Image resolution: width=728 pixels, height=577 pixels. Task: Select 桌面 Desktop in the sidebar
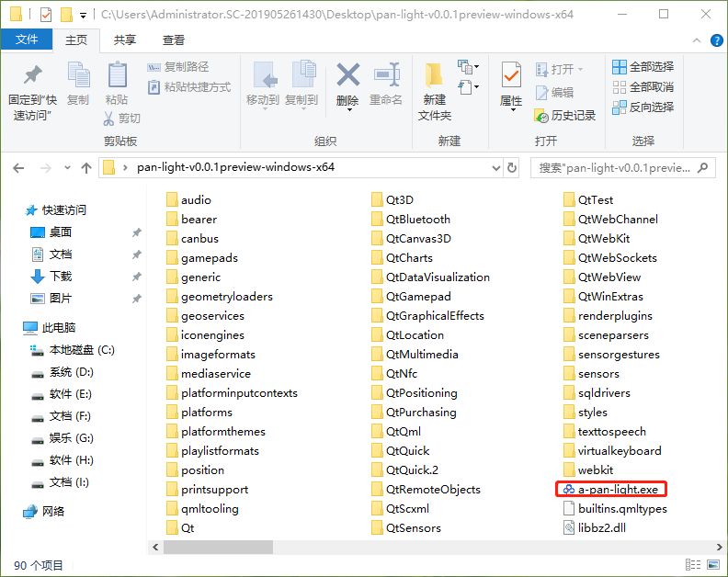51,232
